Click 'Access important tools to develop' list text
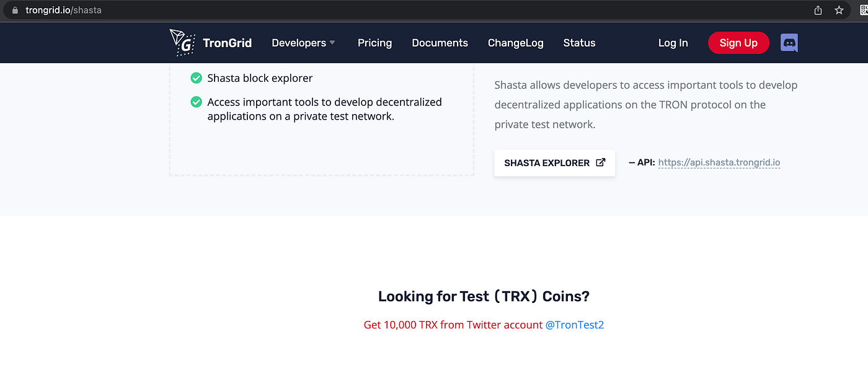Image resolution: width=868 pixels, height=373 pixels. point(324,109)
